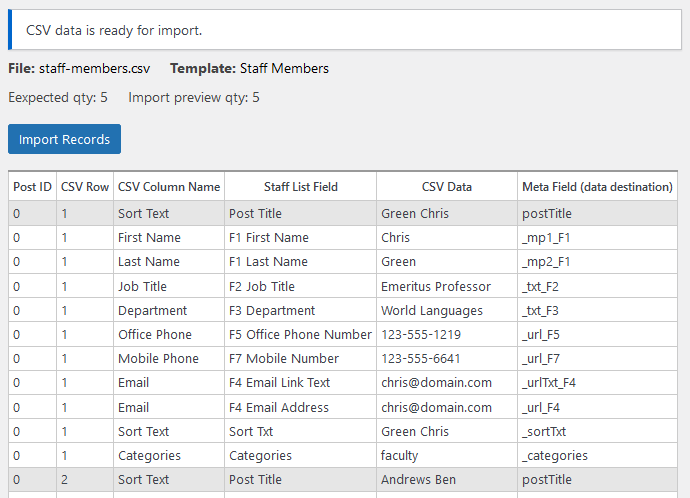Viewport: 690px width, 498px height.
Task: Click the CSV Data column header
Action: pyautogui.click(x=446, y=187)
